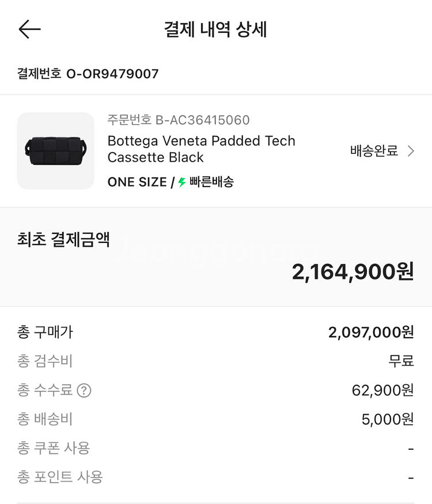Click the 총 배송비 row label
The image size is (432, 504).
coord(46,419)
